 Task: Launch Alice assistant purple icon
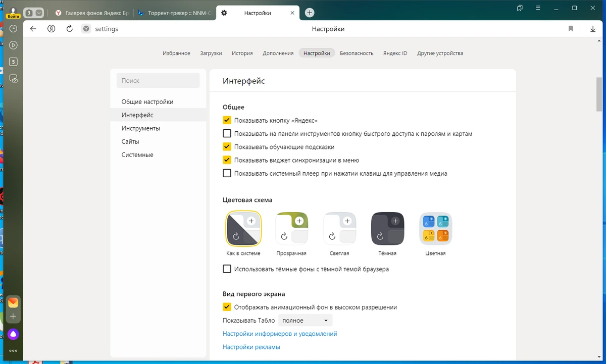(x=13, y=334)
